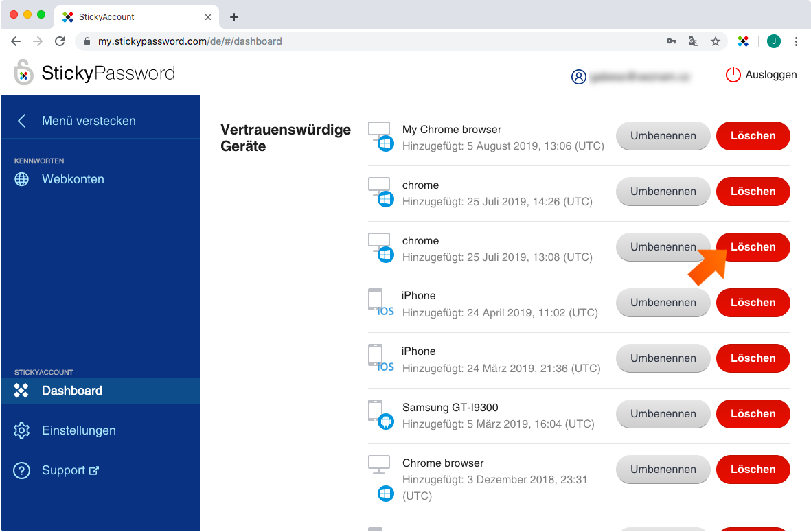This screenshot has width=811, height=532.
Task: Delete the My Chrome browser device
Action: click(x=753, y=136)
